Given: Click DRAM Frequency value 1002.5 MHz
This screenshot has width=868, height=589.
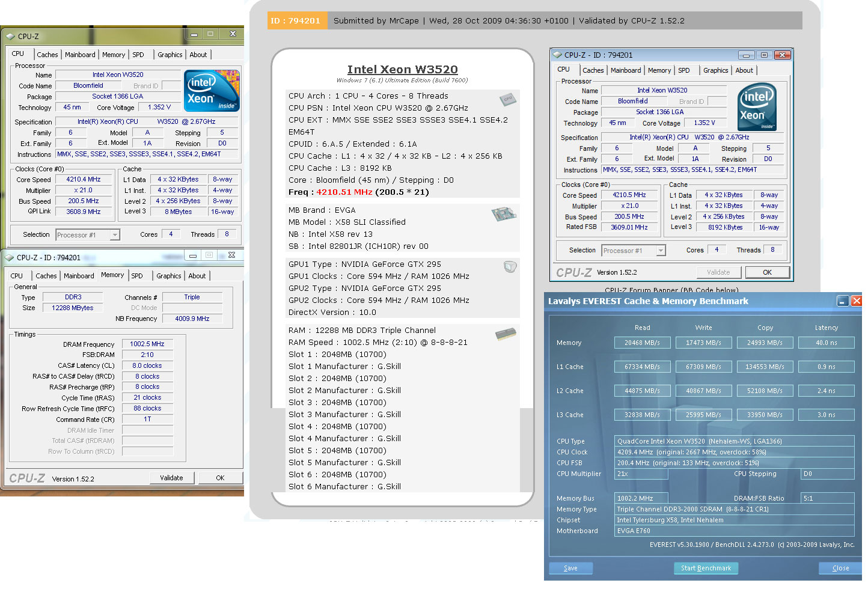Looking at the screenshot, I should [x=147, y=344].
